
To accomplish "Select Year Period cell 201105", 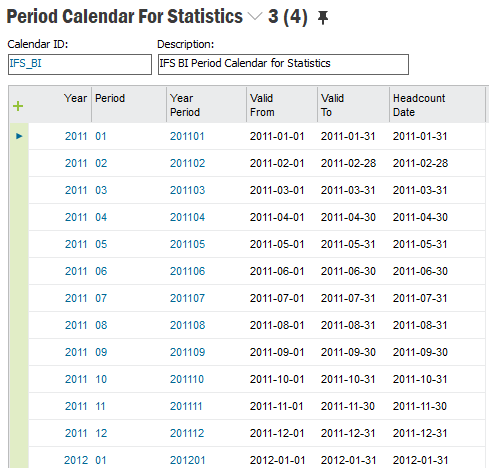I will click(187, 244).
